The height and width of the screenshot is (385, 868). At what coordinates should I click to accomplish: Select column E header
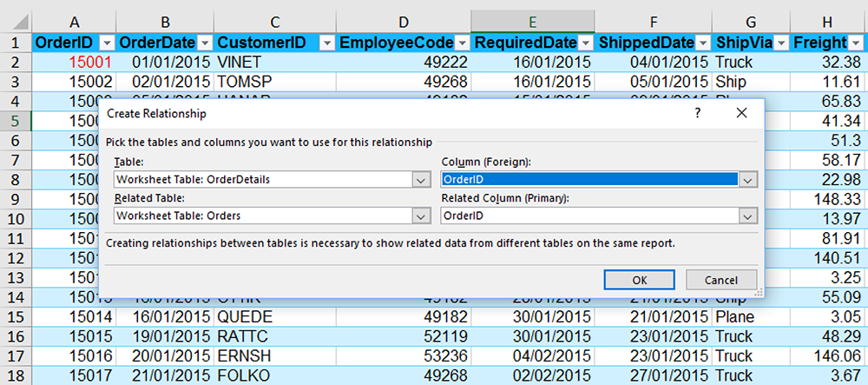click(x=533, y=22)
